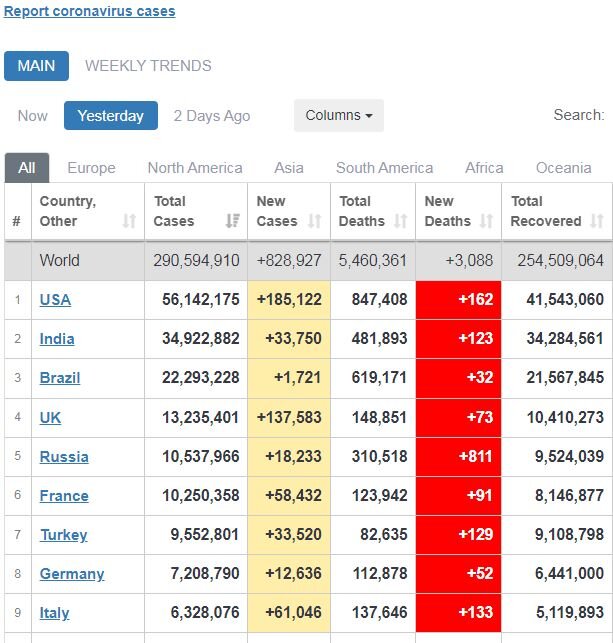
Task: Select the MAIN tab
Action: pos(36,66)
